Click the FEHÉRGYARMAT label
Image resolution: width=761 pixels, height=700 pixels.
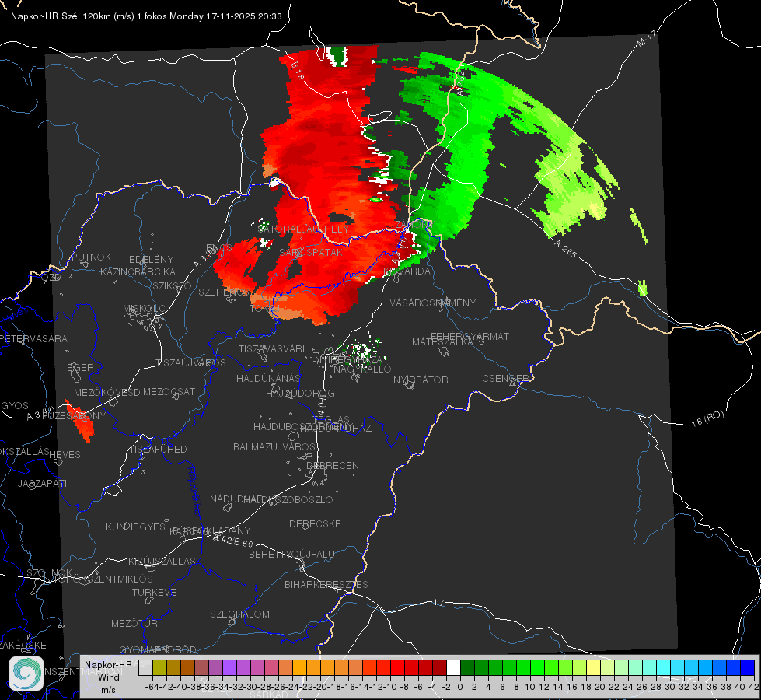[470, 336]
